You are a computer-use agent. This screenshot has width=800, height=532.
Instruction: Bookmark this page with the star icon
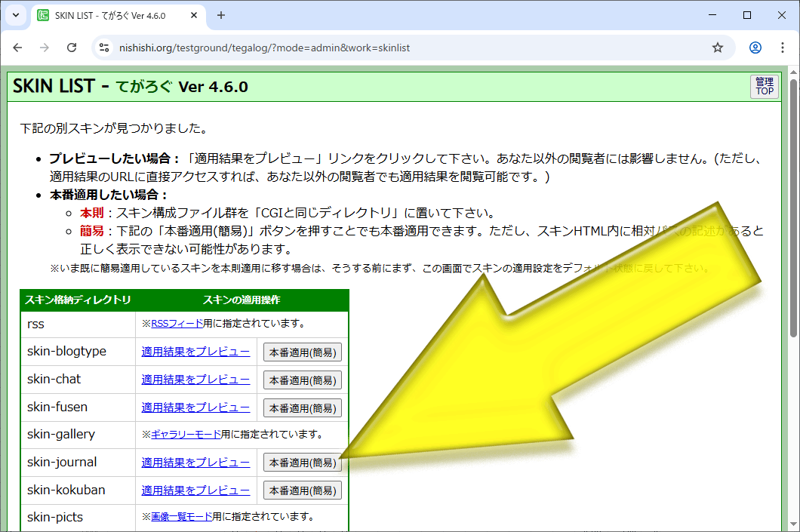(718, 48)
